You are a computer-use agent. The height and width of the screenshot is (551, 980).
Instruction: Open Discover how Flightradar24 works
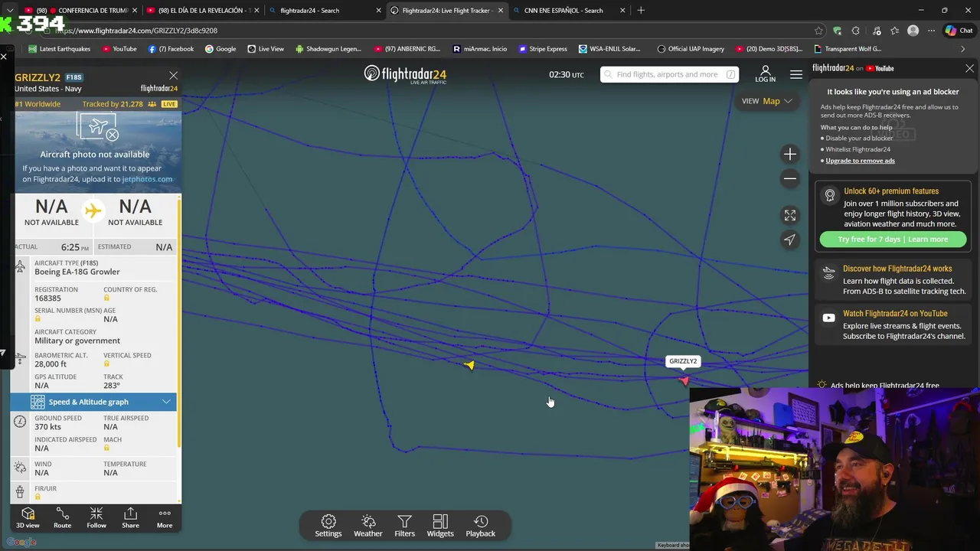pos(893,280)
